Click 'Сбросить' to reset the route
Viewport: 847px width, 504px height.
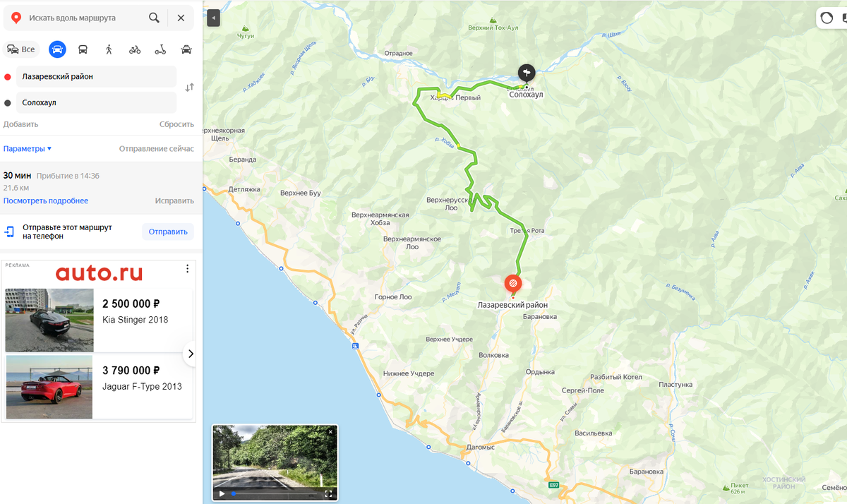176,124
